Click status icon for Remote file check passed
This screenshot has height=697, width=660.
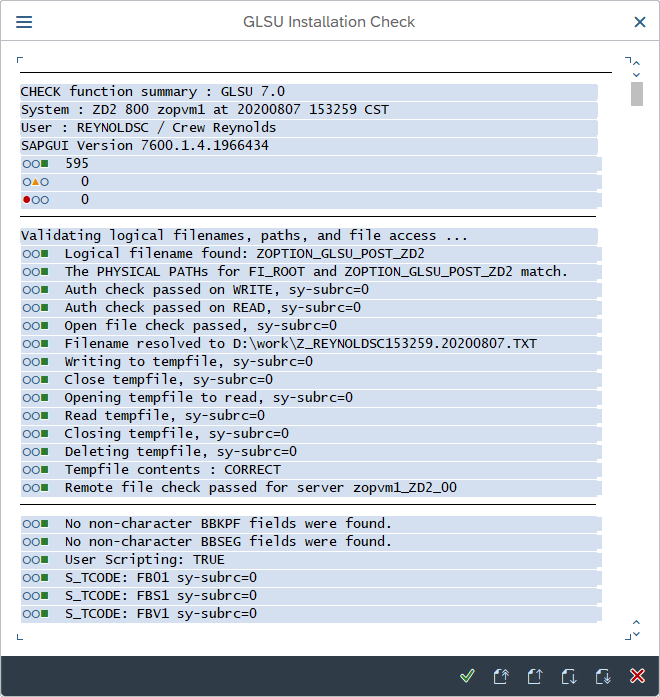tap(36, 488)
